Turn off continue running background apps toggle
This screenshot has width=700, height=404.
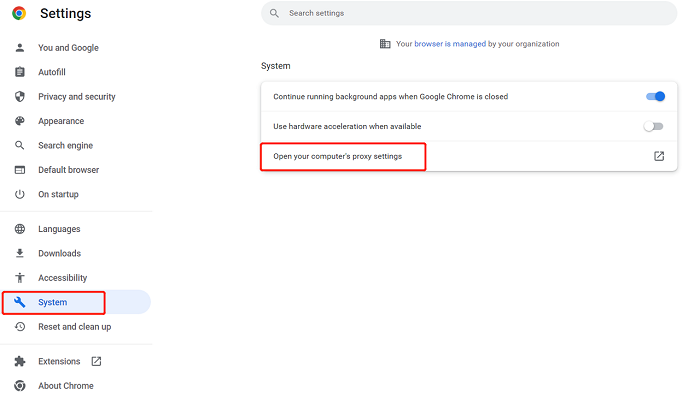655,96
